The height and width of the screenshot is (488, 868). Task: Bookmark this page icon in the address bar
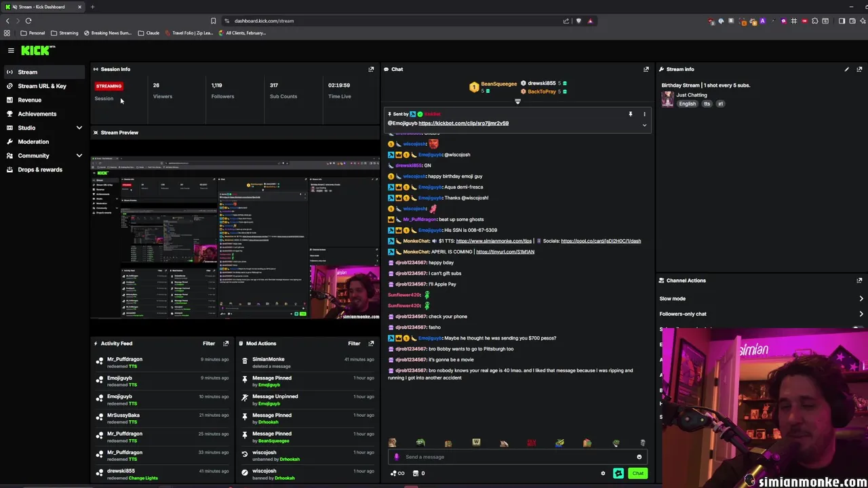[x=213, y=21]
